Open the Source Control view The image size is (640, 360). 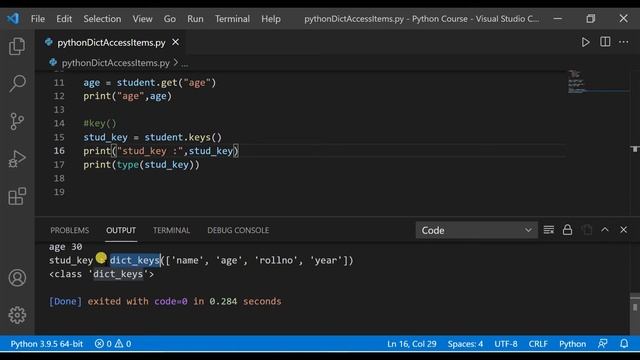(x=17, y=121)
